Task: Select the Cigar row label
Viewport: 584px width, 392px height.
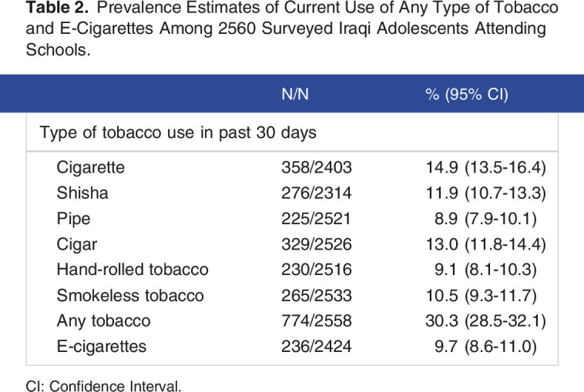Action: click(78, 244)
